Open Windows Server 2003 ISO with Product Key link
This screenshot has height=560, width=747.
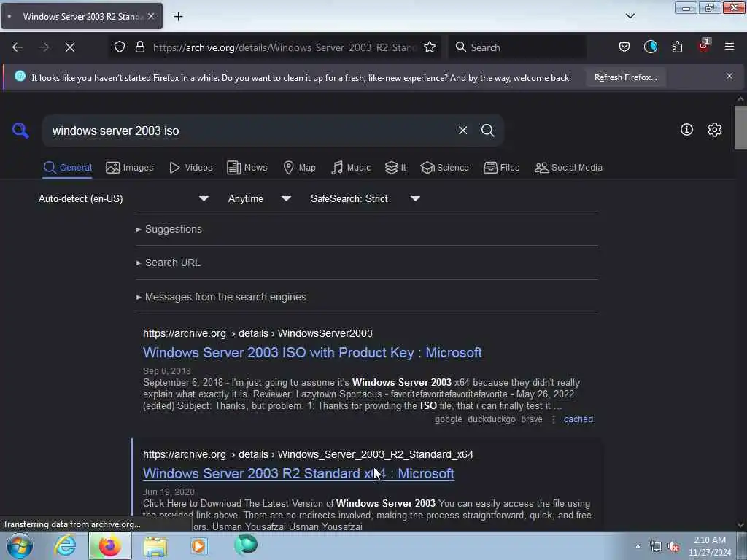click(312, 352)
